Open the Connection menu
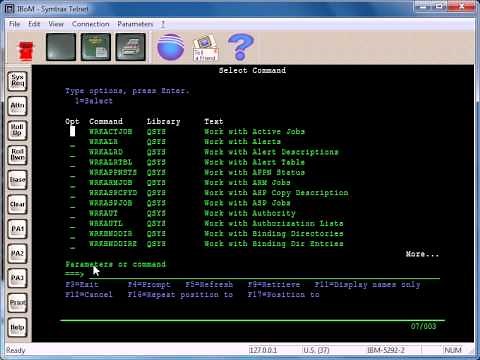 [x=90, y=24]
